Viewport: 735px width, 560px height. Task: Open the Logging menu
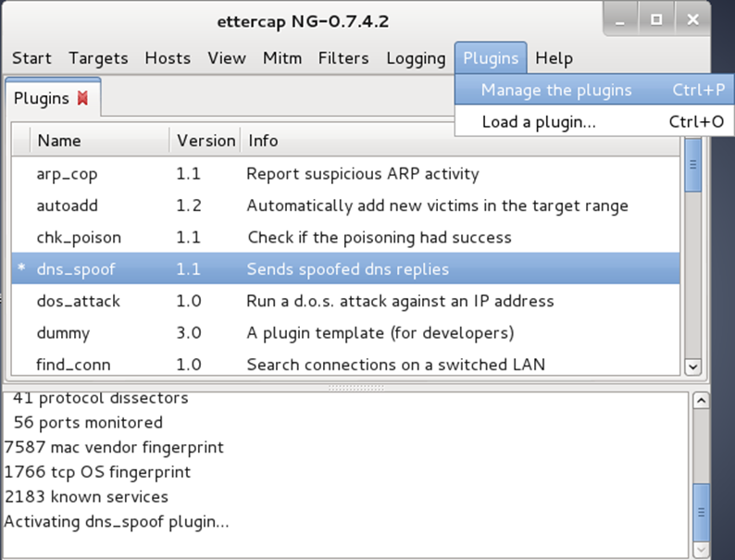[x=416, y=58]
